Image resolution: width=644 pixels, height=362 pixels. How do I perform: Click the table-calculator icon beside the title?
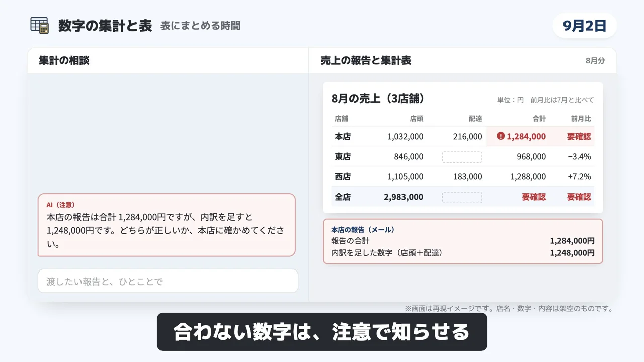[40, 26]
